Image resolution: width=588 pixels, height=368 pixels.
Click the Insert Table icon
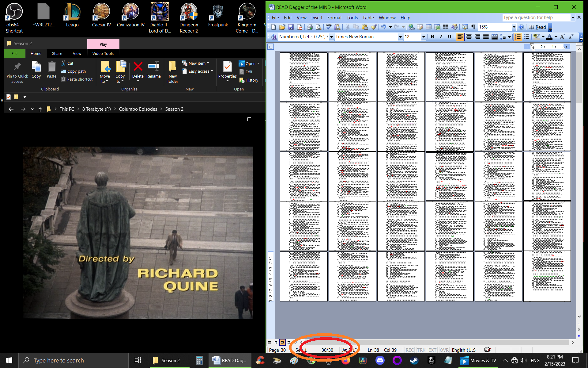click(x=428, y=27)
